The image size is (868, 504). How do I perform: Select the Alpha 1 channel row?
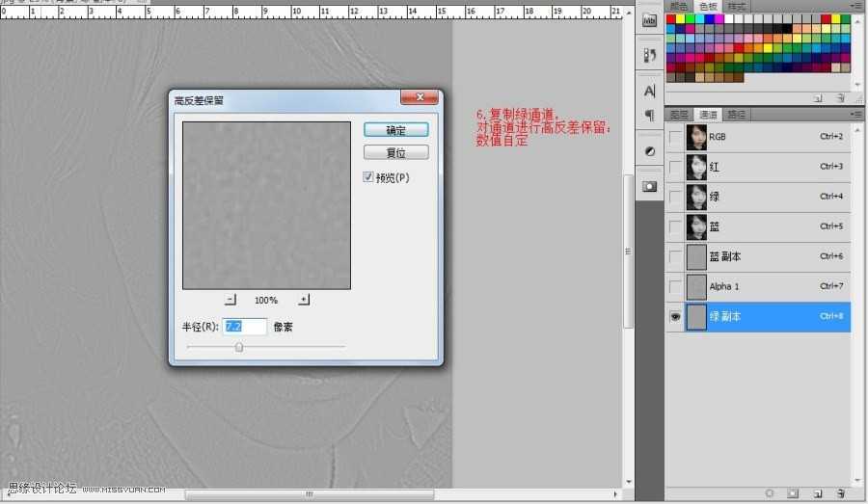[x=758, y=286]
